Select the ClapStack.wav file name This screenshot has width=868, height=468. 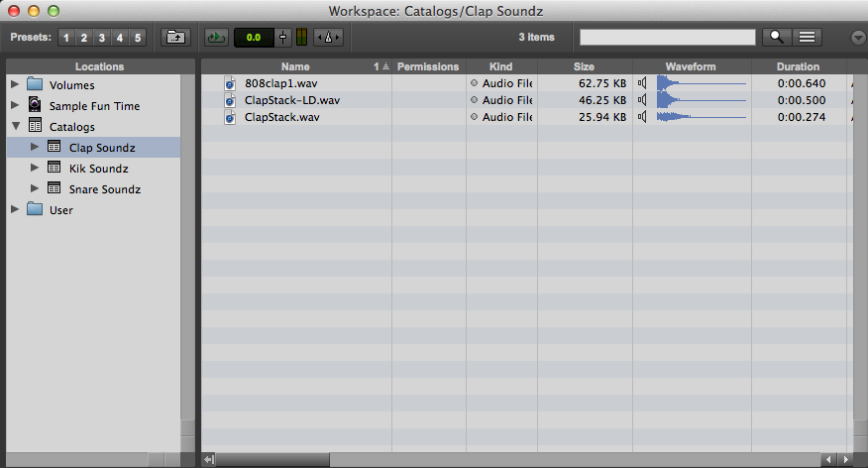281,117
